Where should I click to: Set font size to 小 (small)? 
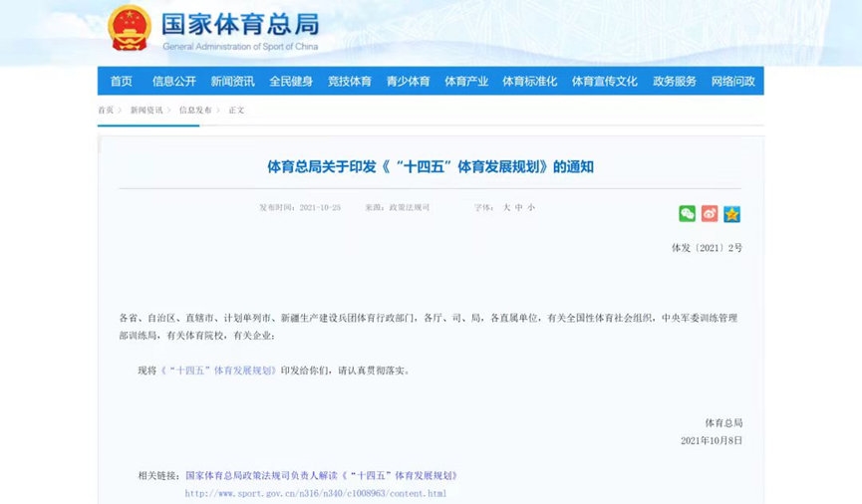point(531,207)
